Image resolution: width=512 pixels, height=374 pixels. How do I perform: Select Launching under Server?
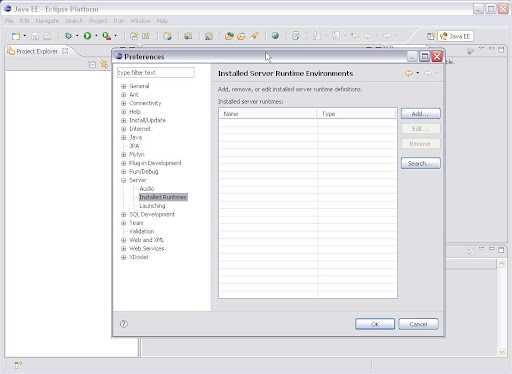(x=152, y=206)
